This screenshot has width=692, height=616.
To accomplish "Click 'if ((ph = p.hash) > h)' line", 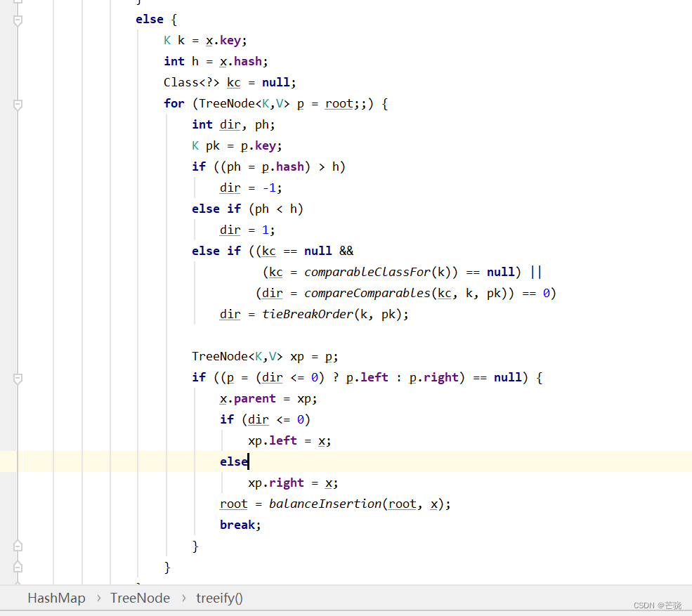I will 268,166.
